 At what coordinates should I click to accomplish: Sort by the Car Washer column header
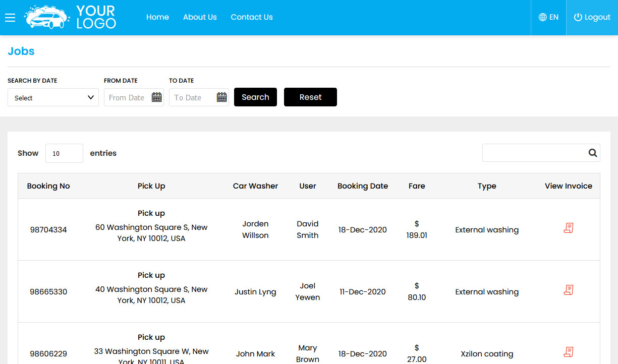pyautogui.click(x=255, y=186)
